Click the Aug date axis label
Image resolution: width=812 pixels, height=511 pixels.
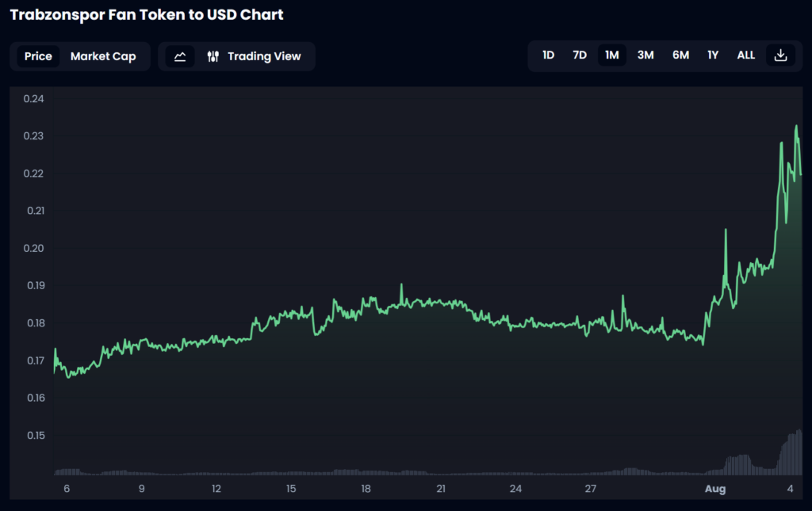click(715, 489)
